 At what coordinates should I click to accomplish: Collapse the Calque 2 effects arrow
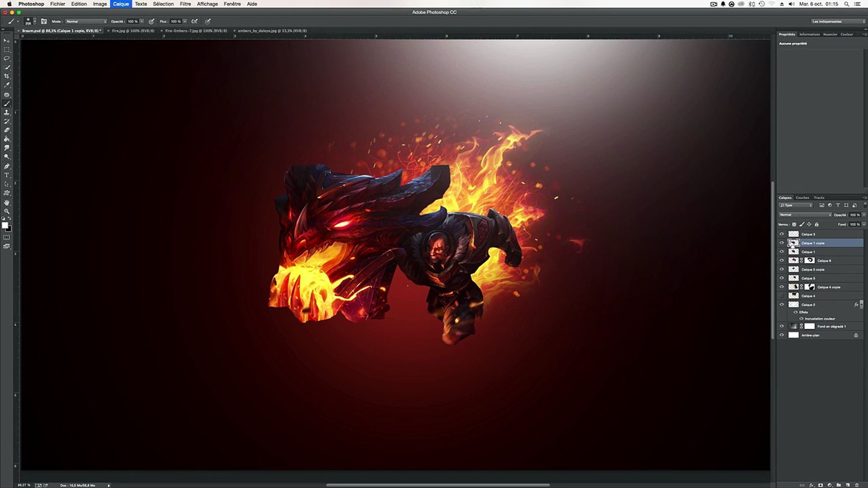pyautogui.click(x=861, y=305)
